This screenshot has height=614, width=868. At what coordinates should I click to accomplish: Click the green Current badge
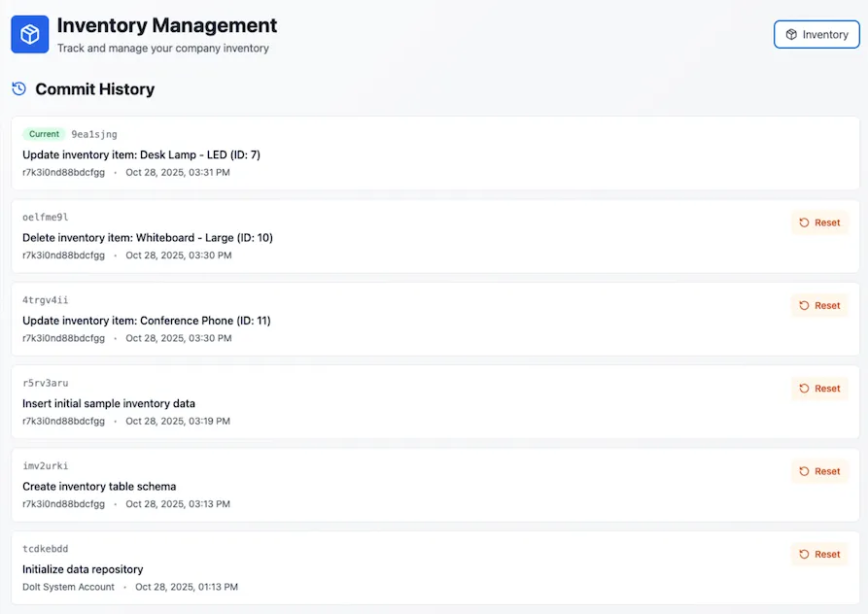click(x=43, y=133)
